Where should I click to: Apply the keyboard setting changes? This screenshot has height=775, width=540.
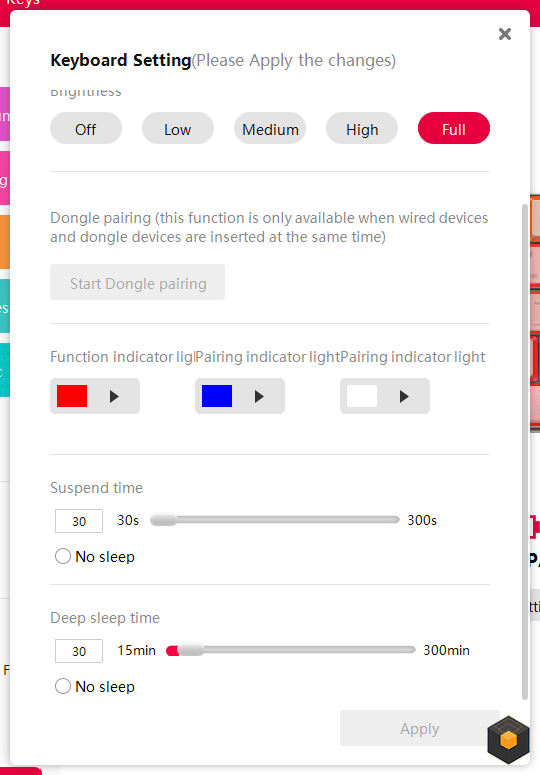419,729
